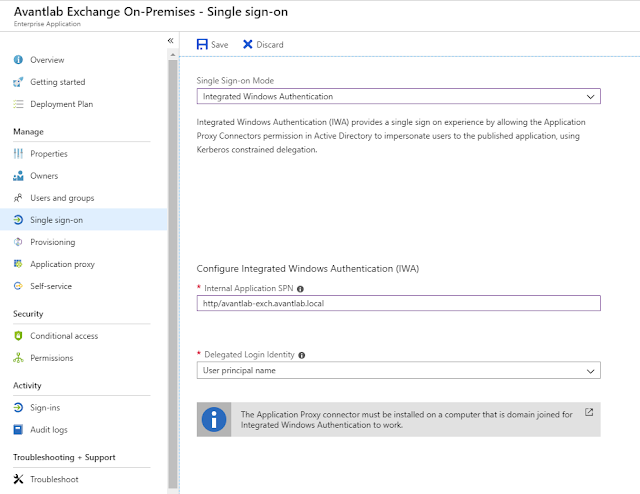Click the Application proxy icon
640x494 pixels.
point(18,264)
